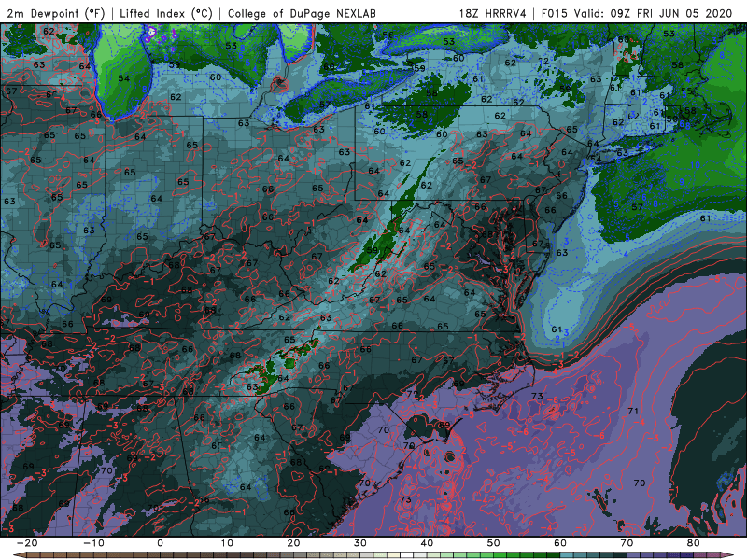The width and height of the screenshot is (747, 560).
Task: Click the 54 dewpoint value over Lake Michigan
Action: tap(124, 78)
